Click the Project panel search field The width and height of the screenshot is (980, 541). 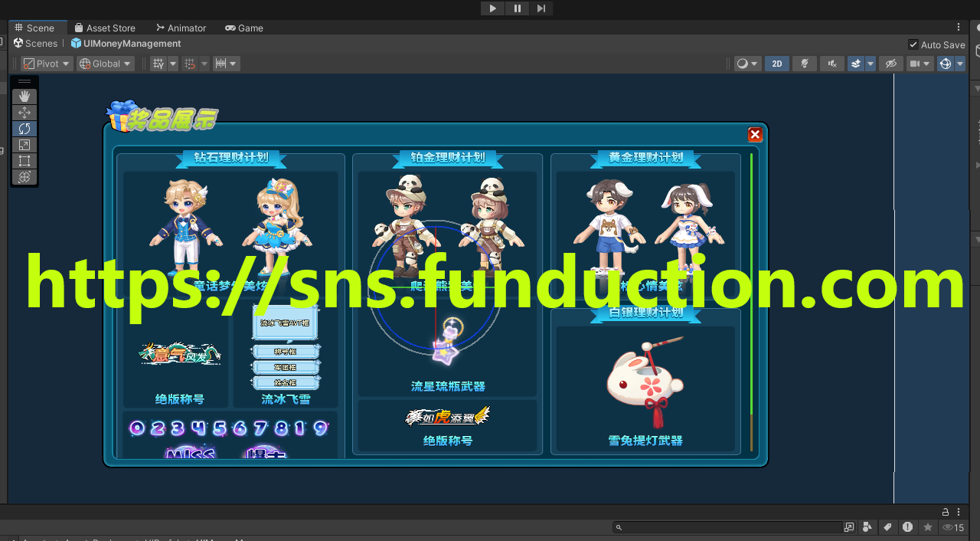[x=728, y=527]
